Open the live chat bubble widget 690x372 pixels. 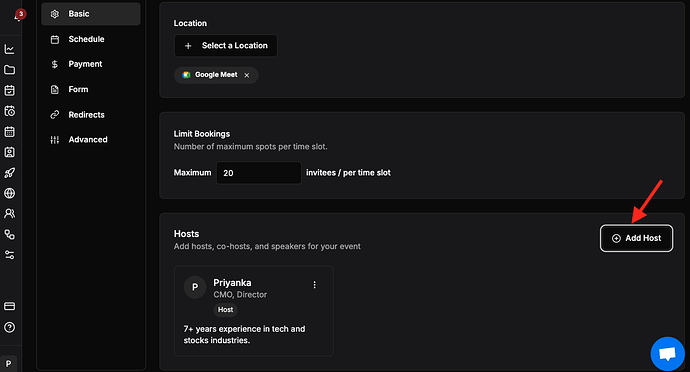[667, 354]
